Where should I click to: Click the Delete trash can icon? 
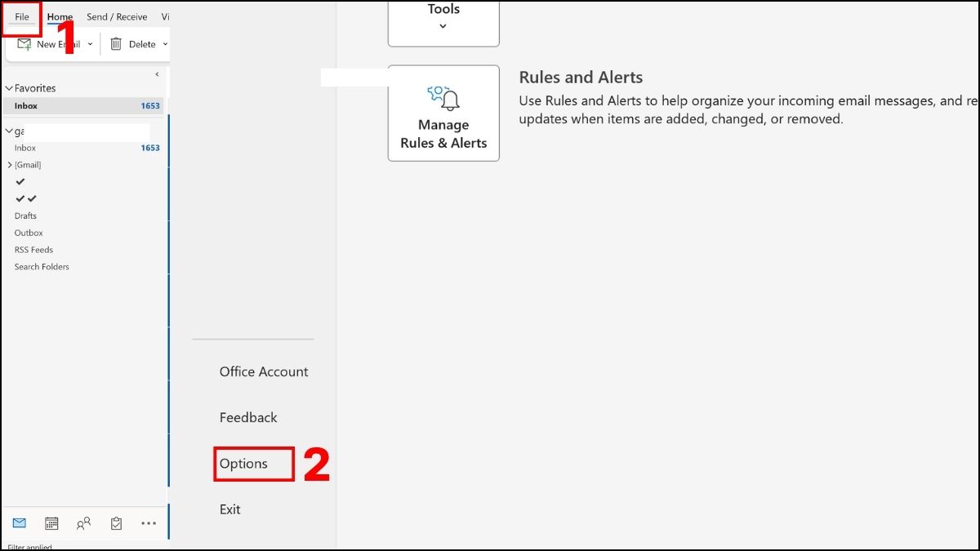tap(116, 44)
